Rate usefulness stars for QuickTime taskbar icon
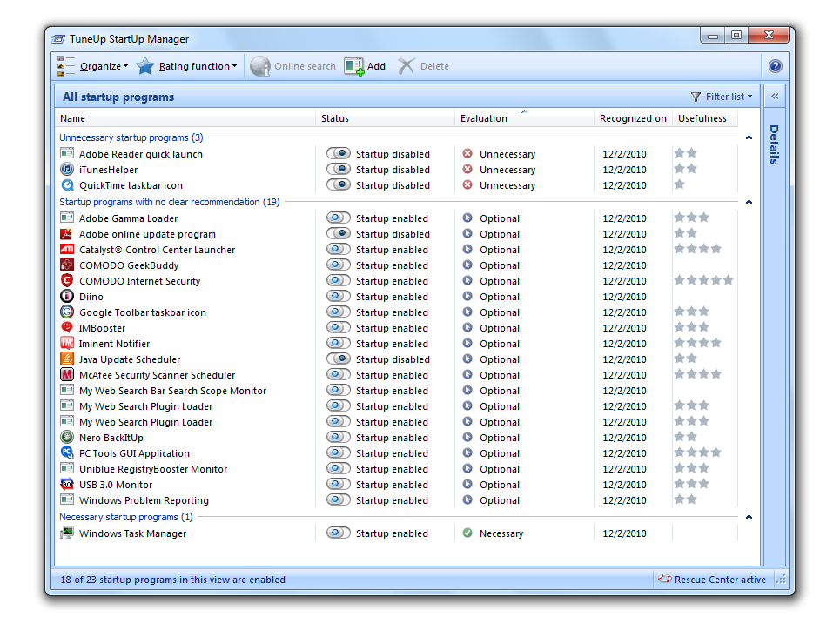This screenshot has height=630, width=840. pos(679,184)
